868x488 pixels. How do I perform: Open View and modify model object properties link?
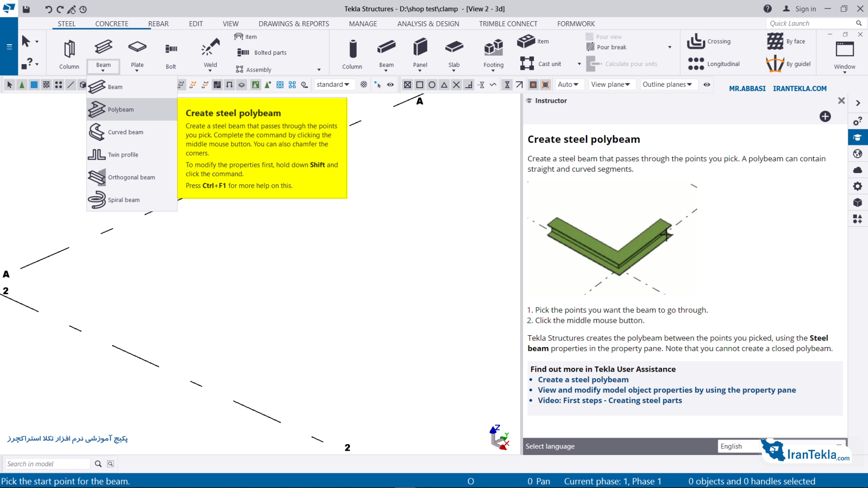(x=667, y=390)
